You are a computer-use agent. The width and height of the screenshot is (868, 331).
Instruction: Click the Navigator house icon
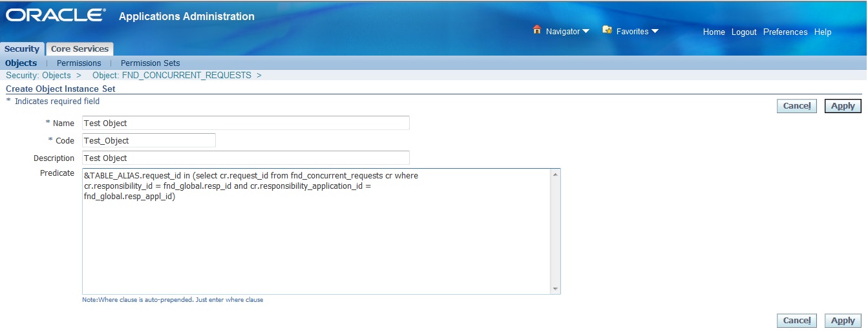pyautogui.click(x=536, y=30)
